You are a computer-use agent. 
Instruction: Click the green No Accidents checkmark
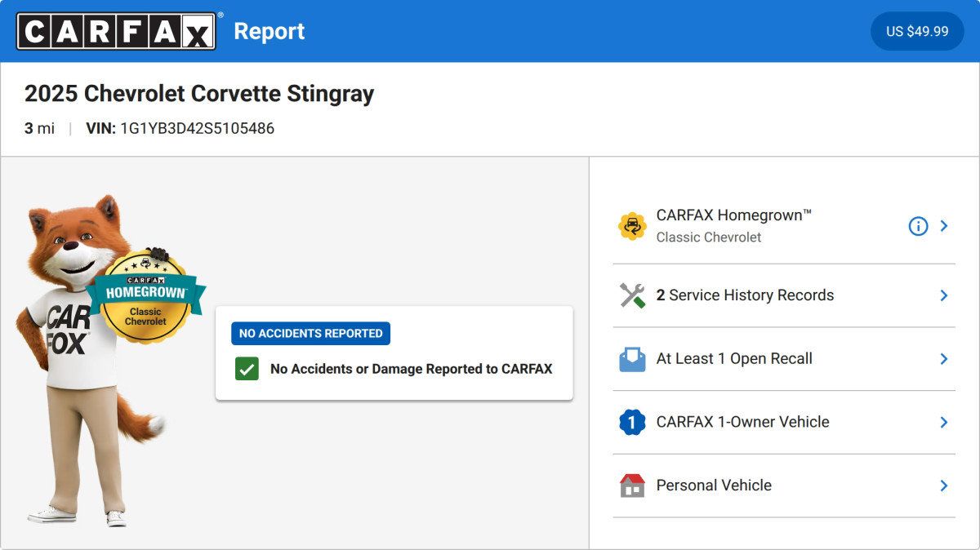(247, 369)
